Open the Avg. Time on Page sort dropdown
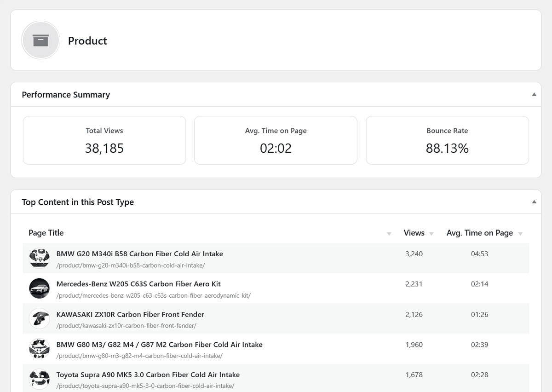 pos(520,233)
